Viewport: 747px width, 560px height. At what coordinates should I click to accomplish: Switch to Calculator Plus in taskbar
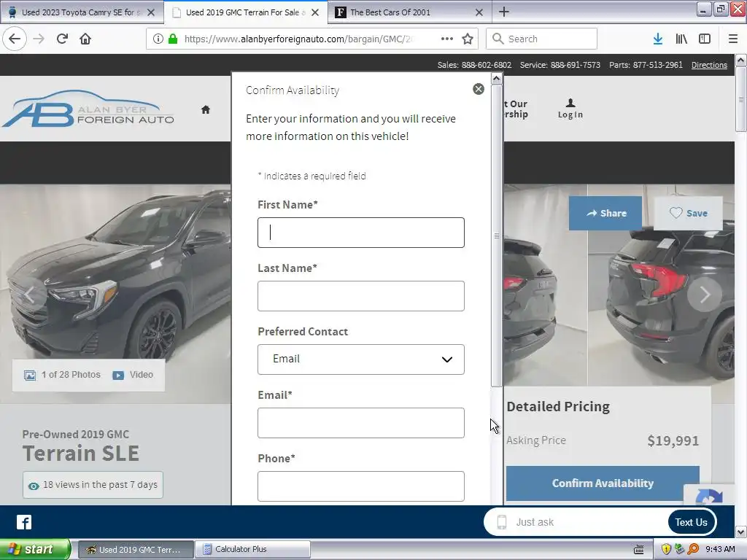(x=252, y=549)
